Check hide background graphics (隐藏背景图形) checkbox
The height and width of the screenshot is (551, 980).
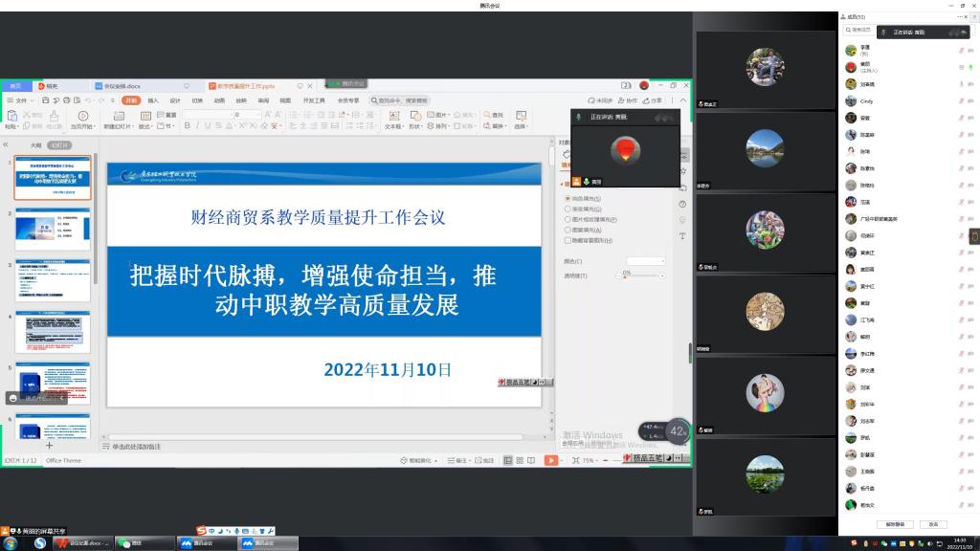(568, 240)
